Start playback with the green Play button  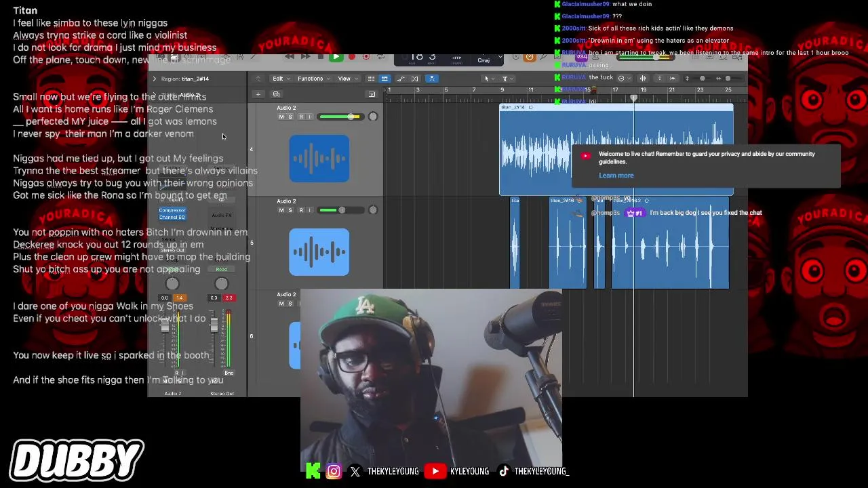coord(336,57)
